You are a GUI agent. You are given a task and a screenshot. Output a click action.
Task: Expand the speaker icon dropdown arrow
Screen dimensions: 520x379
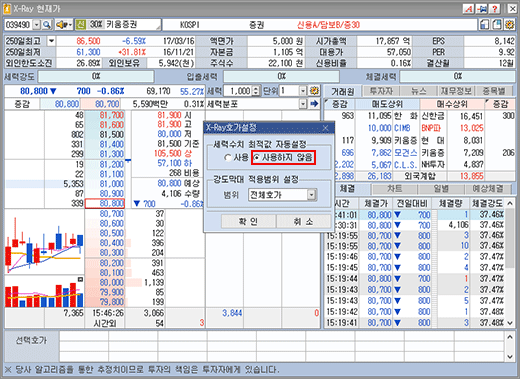coord(70,24)
